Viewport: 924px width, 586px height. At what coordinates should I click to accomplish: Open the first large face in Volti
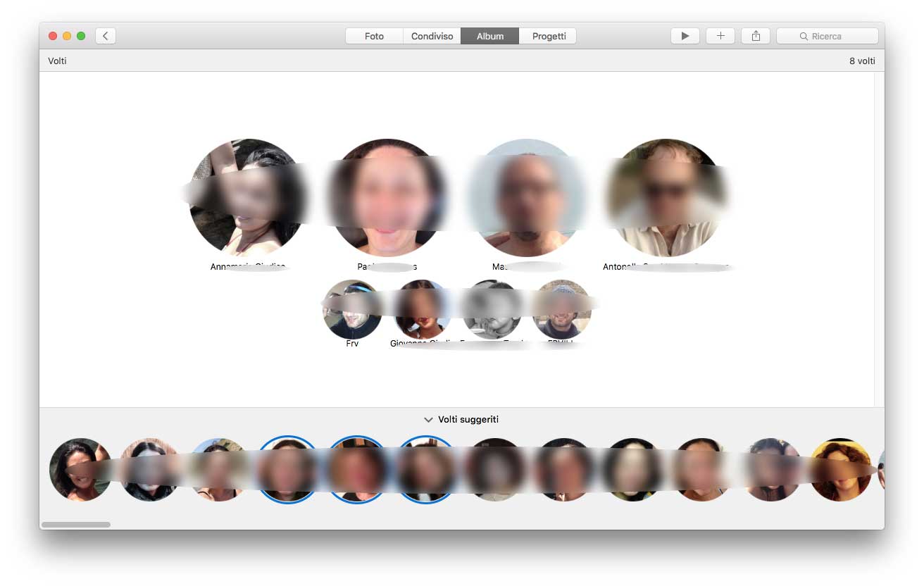tap(248, 197)
